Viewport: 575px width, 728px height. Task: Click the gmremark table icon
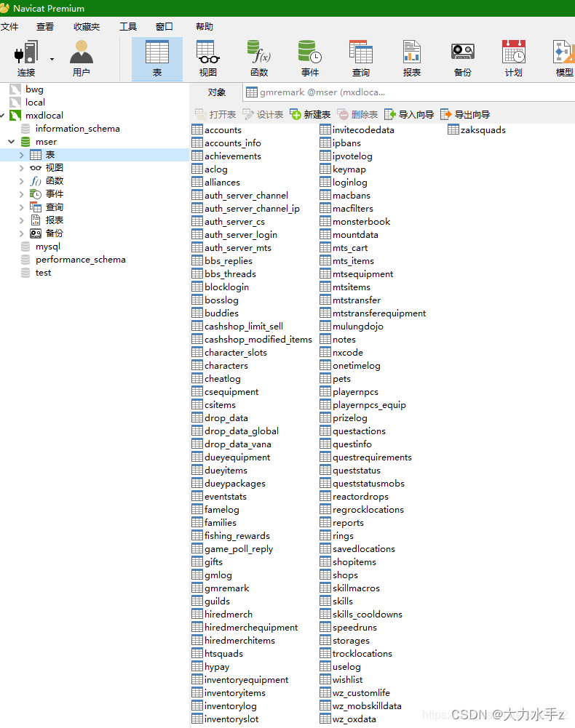197,588
